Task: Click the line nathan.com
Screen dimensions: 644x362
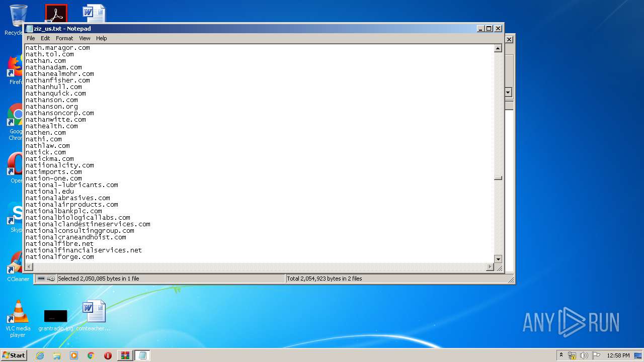Action: (46, 60)
